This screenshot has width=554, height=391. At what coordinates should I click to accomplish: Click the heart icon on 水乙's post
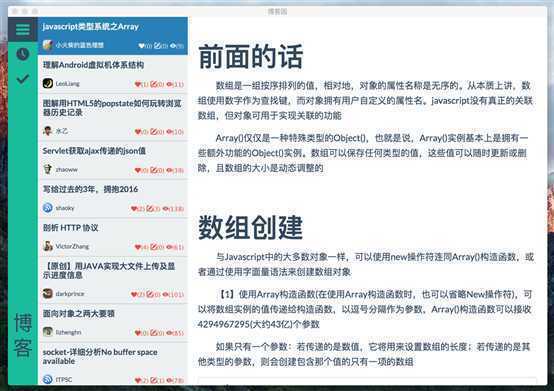pyautogui.click(x=138, y=132)
